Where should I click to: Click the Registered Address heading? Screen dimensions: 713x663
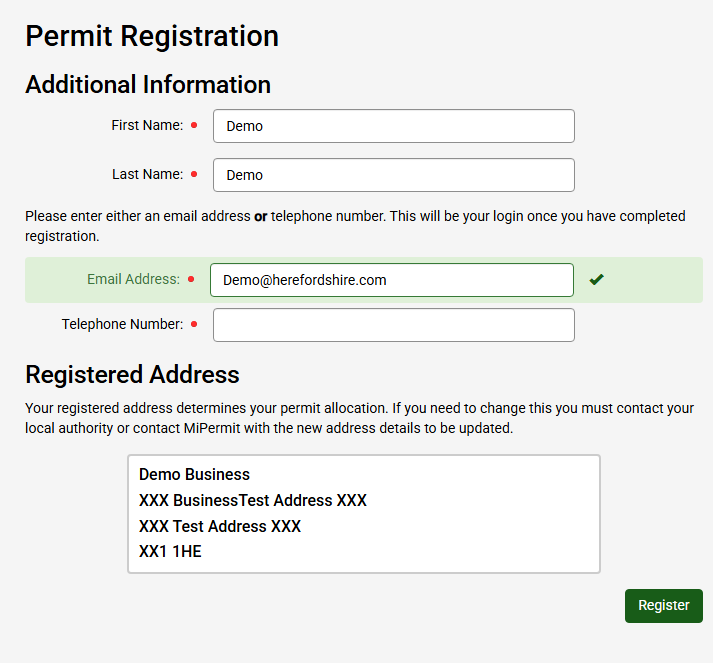pyautogui.click(x=132, y=375)
